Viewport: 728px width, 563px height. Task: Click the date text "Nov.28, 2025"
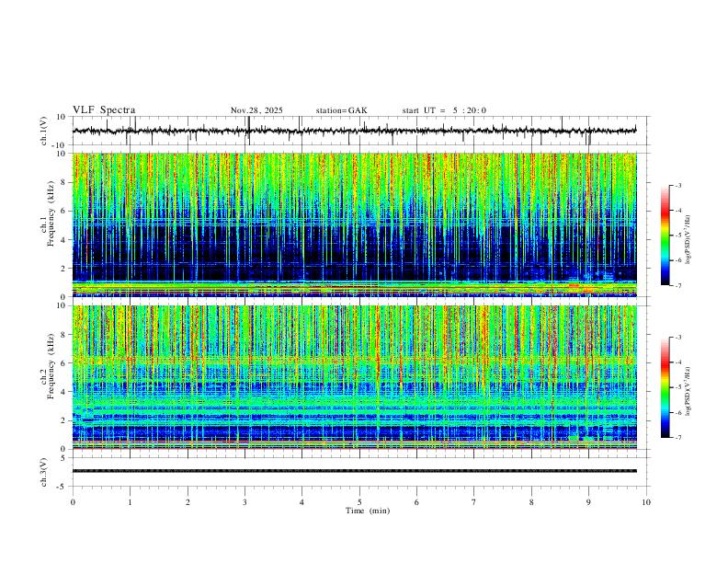[256, 110]
